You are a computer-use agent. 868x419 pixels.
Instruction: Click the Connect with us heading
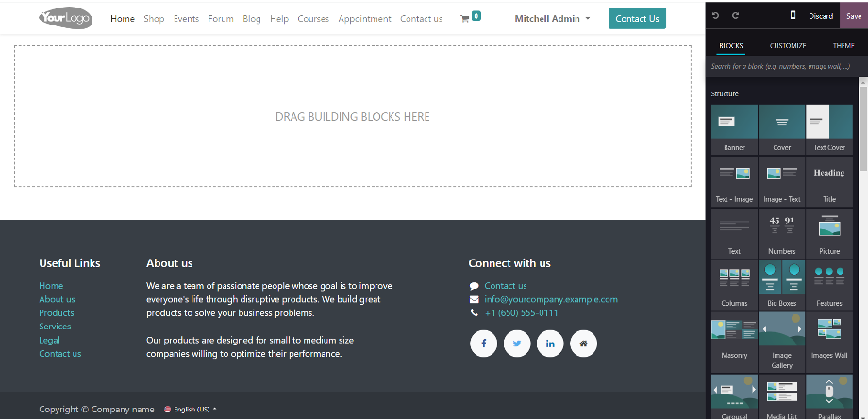click(509, 263)
